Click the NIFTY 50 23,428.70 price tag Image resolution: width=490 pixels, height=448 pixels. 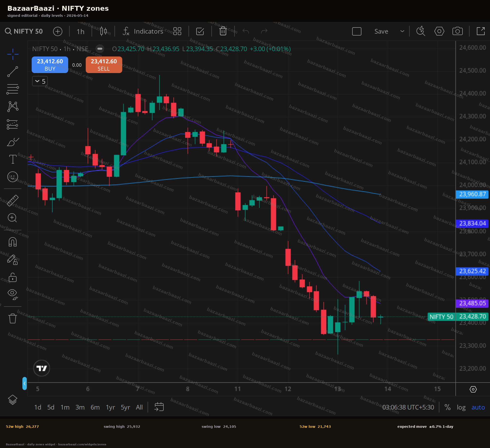coord(458,317)
